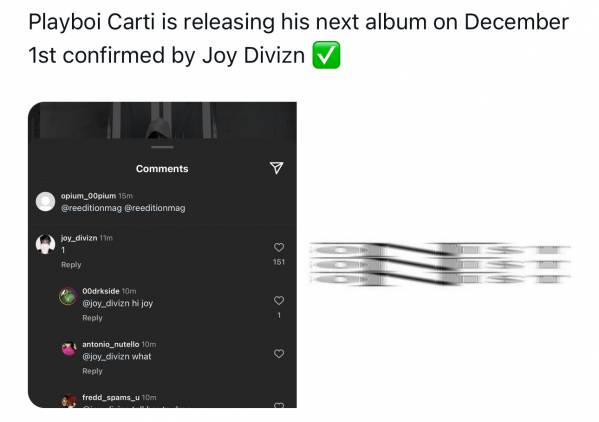This screenshot has width=599, height=422.
Task: Open the distorted logo image beside the screenshot
Action: click(x=439, y=264)
